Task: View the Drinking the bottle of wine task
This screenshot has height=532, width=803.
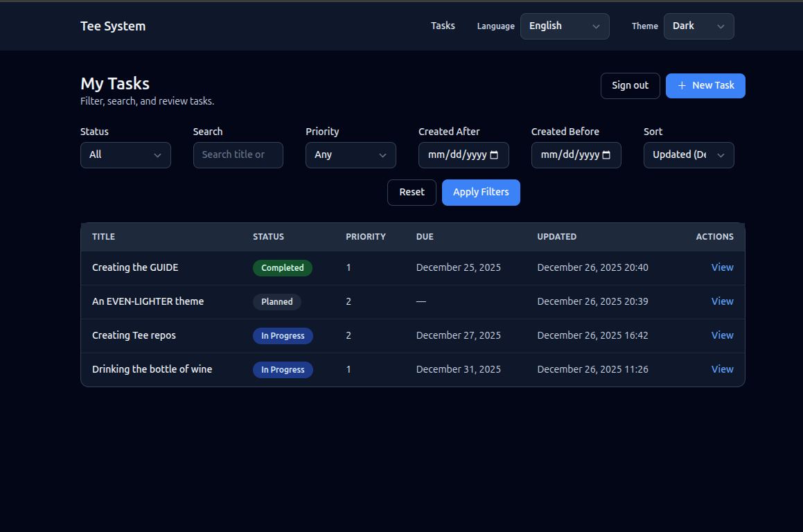Action: 722,369
